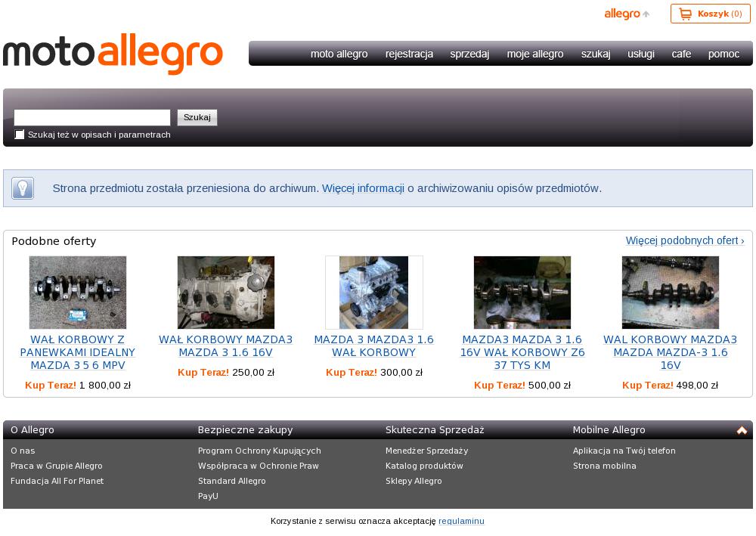Open Katalog produktów link
This screenshot has width=756, height=536.
pos(424,466)
